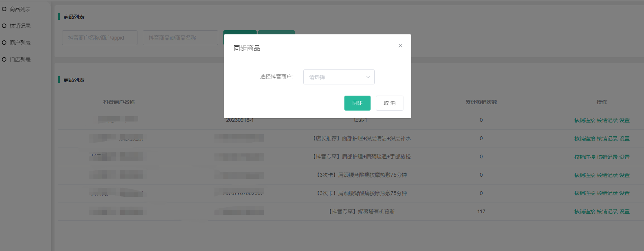Close the 同步商品 dialog with the X icon
Viewport: 644px width, 251px height.
coord(400,46)
